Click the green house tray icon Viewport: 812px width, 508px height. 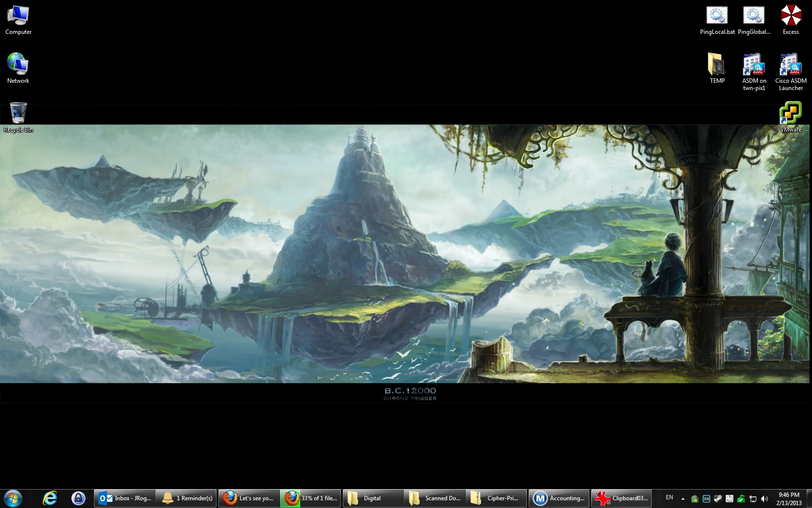tap(695, 499)
